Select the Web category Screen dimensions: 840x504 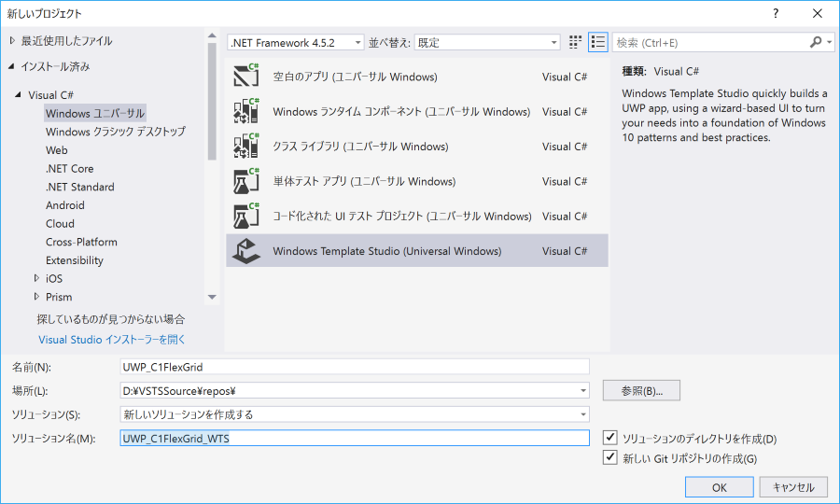click(x=57, y=150)
